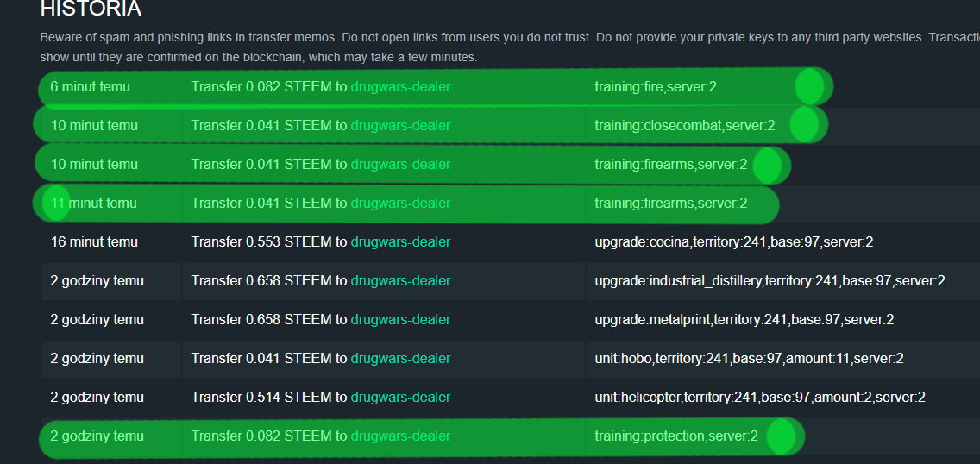Screen dimensions: 980x464
Task: Click the training:protection,server:2 memo
Action: [675, 436]
